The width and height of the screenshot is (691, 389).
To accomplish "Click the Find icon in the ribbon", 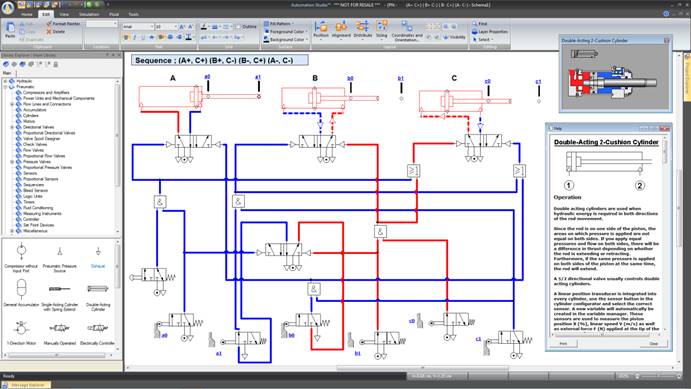I will pyautogui.click(x=479, y=24).
